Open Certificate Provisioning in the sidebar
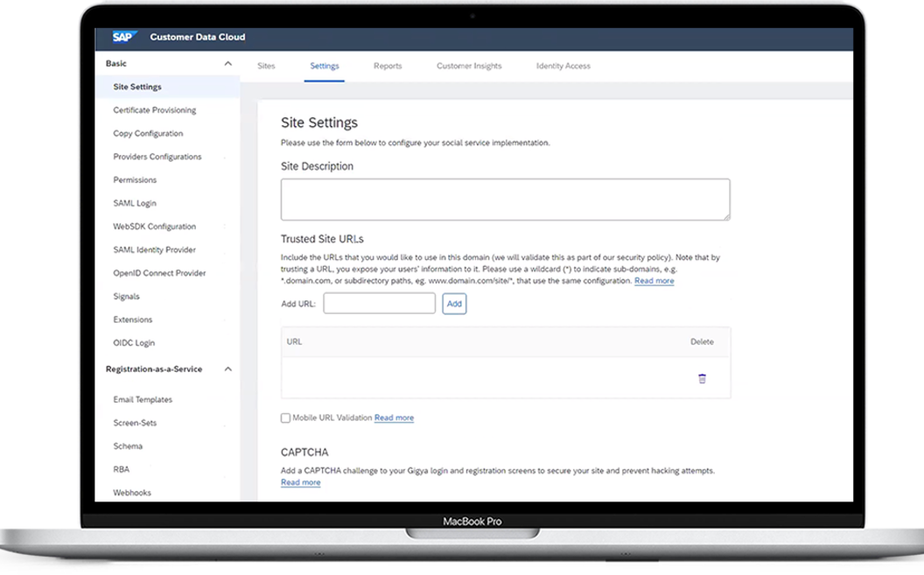 [154, 110]
